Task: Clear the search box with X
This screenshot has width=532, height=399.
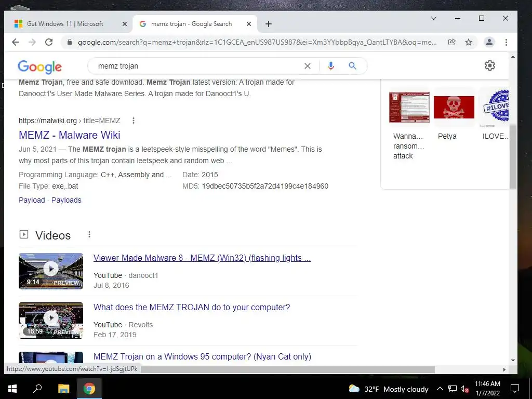Action: point(308,66)
